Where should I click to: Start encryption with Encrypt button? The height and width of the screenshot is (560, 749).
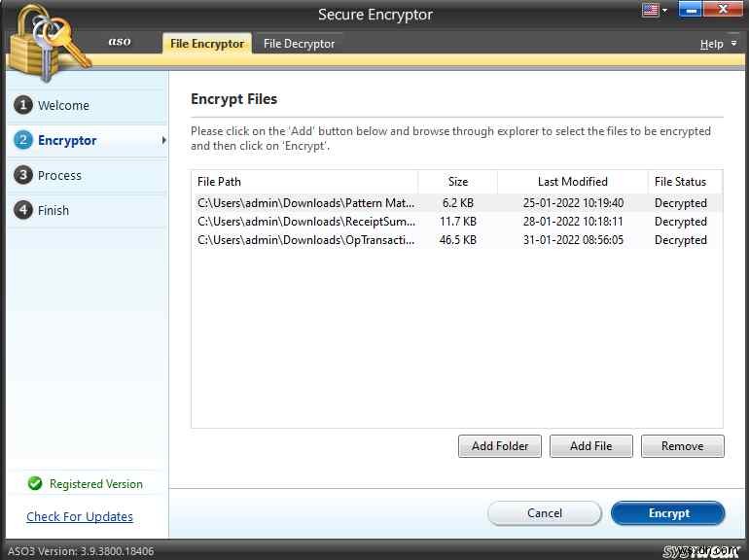point(668,513)
